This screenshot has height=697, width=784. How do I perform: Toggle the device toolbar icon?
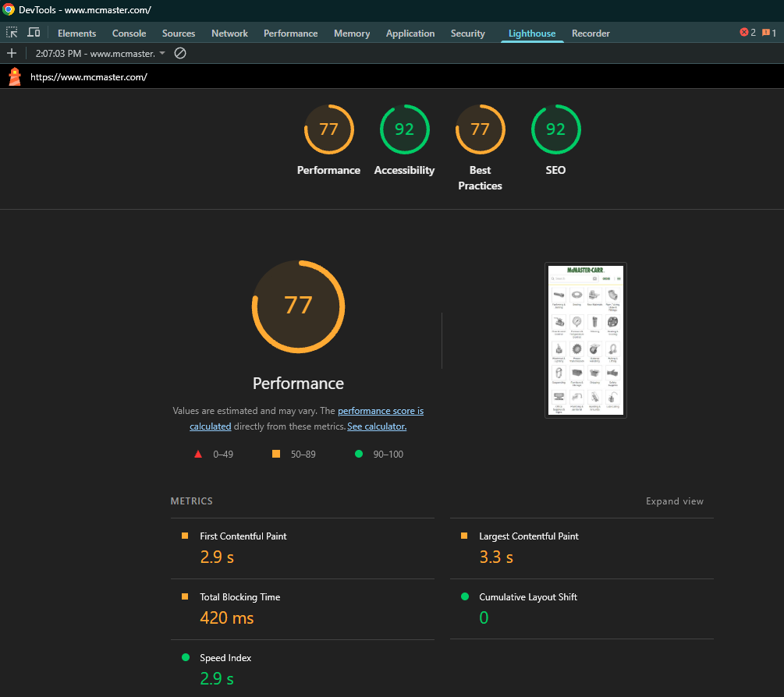(x=34, y=33)
